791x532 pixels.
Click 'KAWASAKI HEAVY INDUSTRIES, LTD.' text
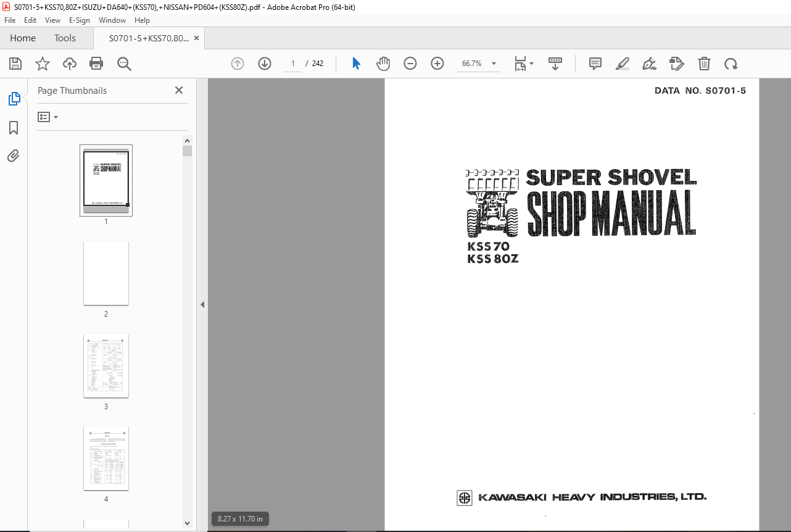click(592, 497)
